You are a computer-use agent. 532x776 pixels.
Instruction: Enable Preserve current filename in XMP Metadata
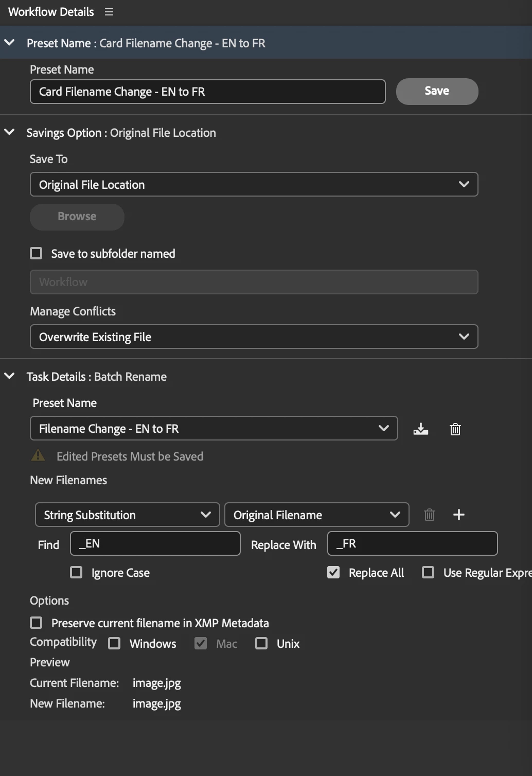36,623
